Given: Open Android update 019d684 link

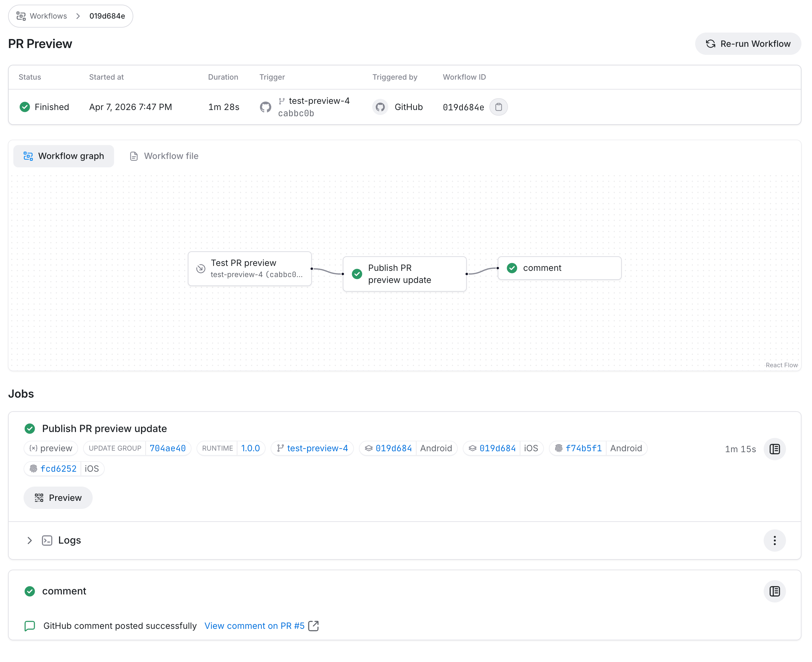Looking at the screenshot, I should tap(394, 448).
